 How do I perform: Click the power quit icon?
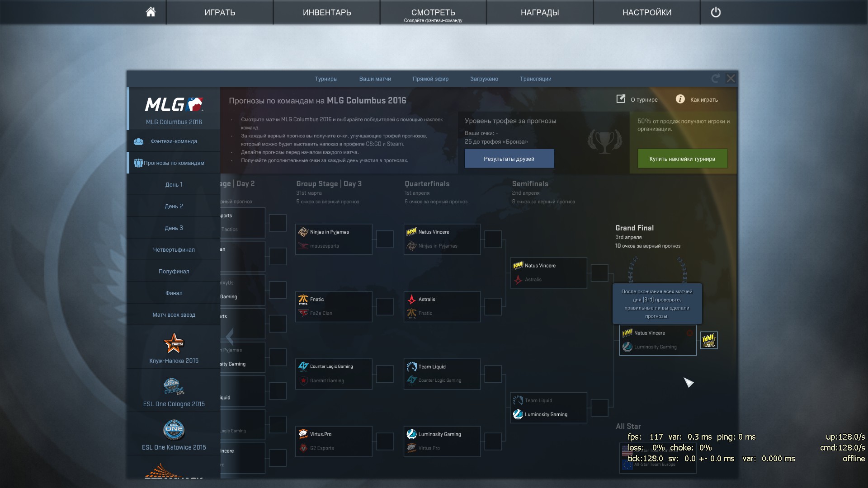716,12
